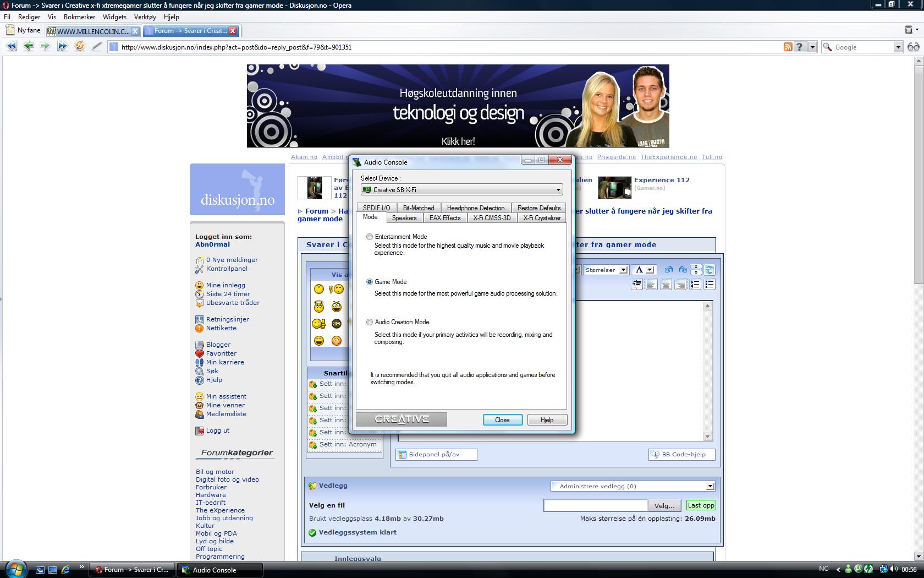Redo edit in the post editor toolbar
The width and height of the screenshot is (924, 578).
[683, 270]
